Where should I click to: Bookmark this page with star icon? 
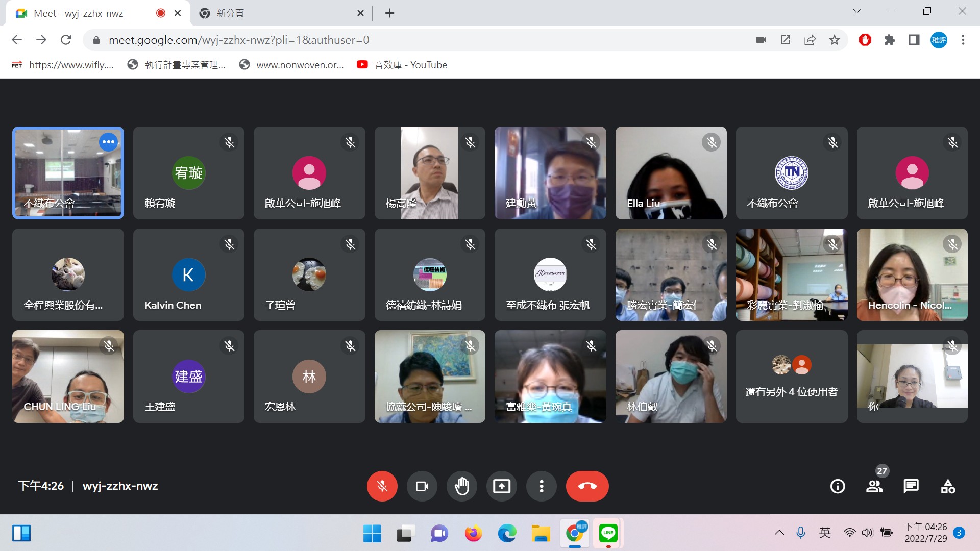pos(835,40)
